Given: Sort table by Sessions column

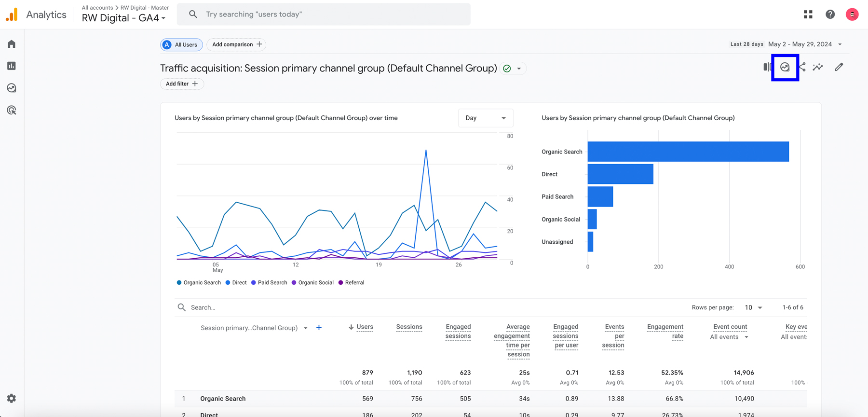Looking at the screenshot, I should 409,327.
